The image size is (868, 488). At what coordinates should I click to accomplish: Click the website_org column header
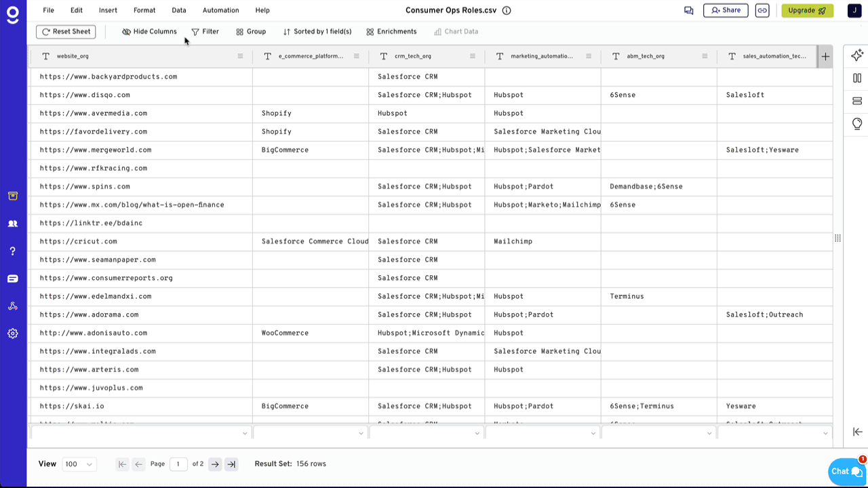[141, 56]
